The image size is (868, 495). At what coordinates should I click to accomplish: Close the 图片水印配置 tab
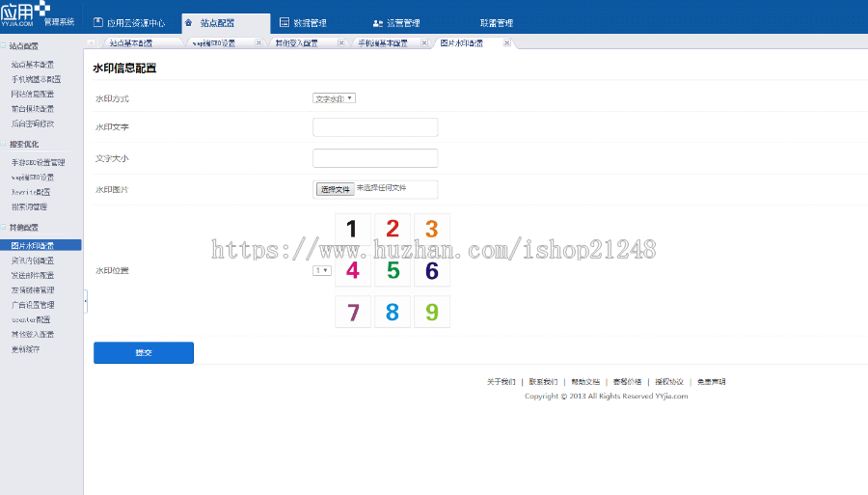(506, 42)
